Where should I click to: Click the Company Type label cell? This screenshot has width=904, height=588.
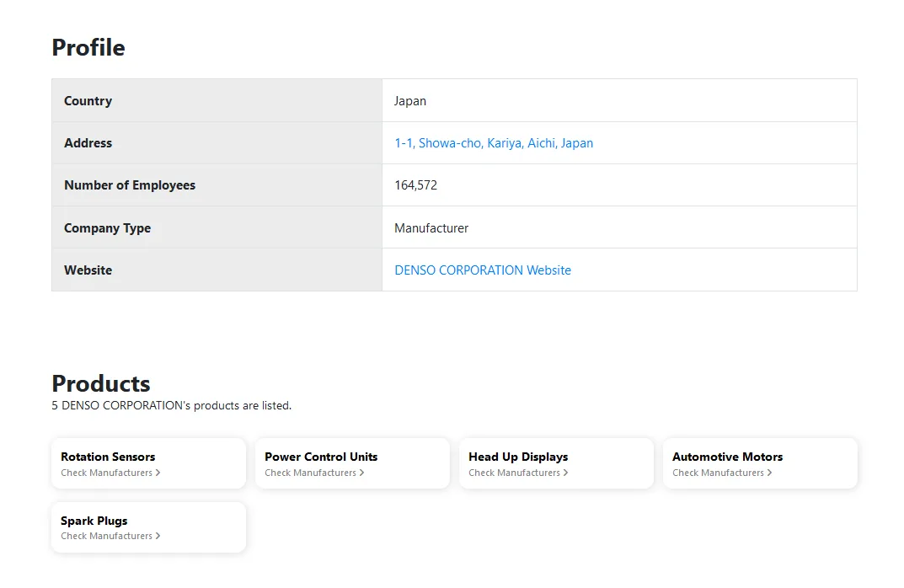click(x=217, y=227)
